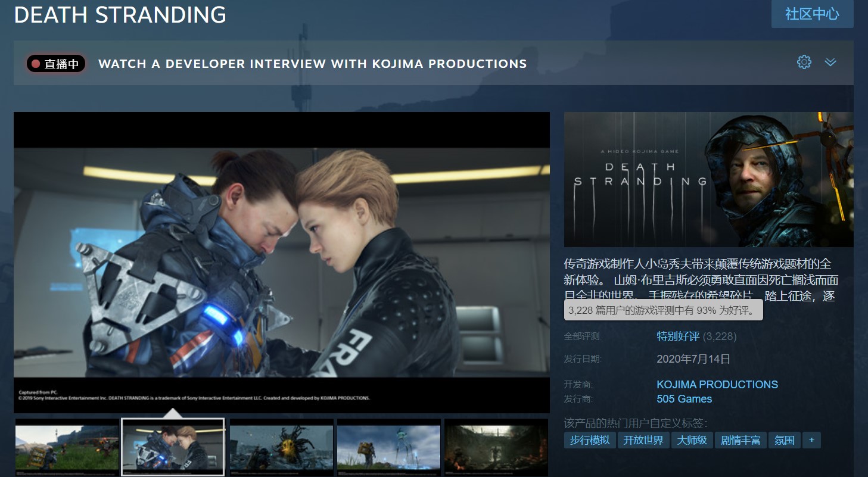Click the 该产品的热门用户自定义标签 heading
The image size is (868, 477).
636,423
